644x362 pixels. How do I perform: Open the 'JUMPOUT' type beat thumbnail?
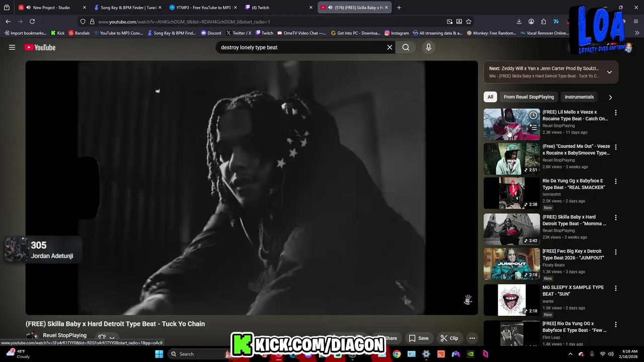click(512, 263)
